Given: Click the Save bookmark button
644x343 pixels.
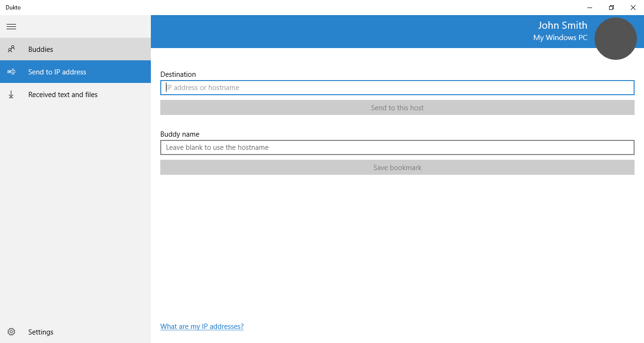Looking at the screenshot, I should point(397,167).
